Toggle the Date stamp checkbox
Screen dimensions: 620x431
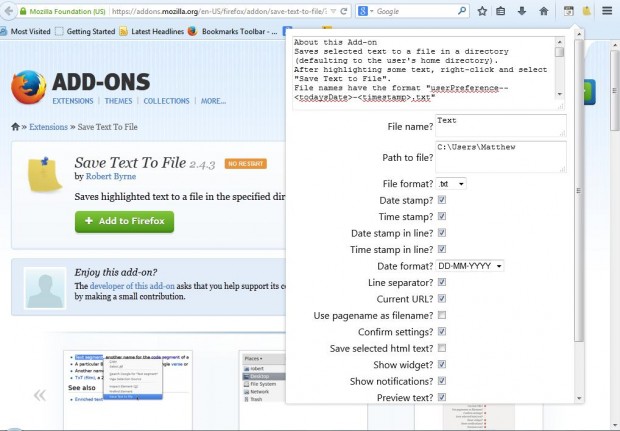point(442,201)
